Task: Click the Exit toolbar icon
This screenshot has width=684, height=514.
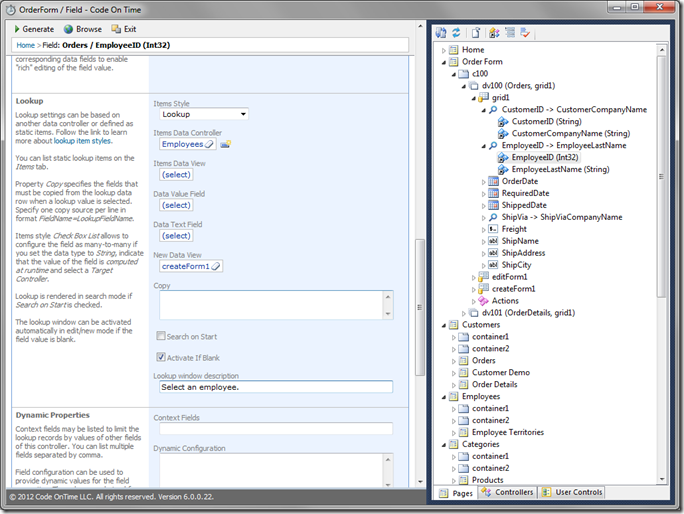Action: [x=116, y=29]
